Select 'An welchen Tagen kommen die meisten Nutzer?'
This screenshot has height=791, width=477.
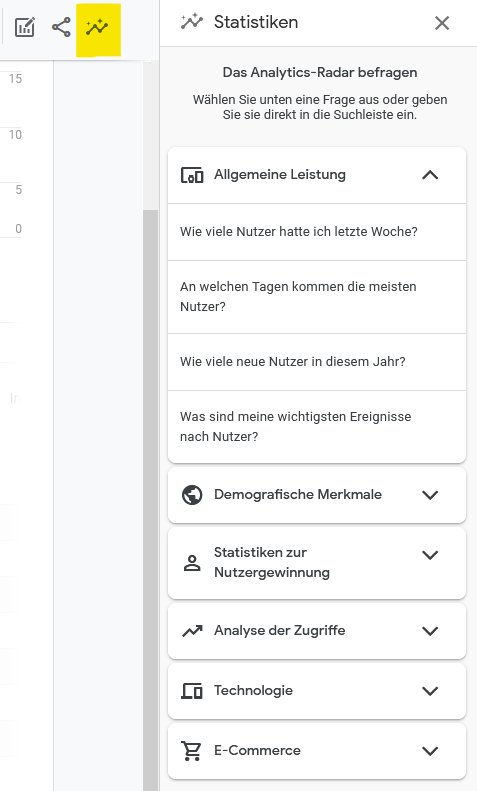[317, 297]
